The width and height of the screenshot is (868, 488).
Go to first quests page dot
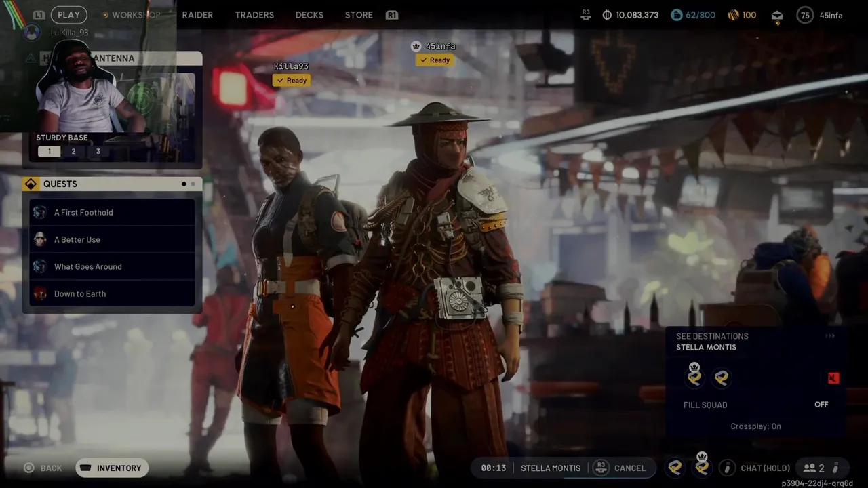coord(184,184)
